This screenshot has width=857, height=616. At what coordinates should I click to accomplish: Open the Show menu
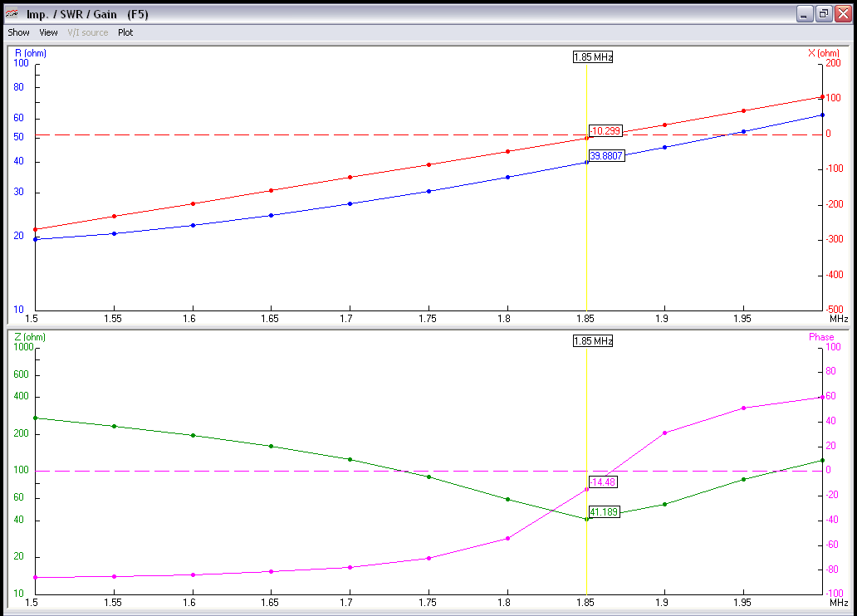coord(18,32)
